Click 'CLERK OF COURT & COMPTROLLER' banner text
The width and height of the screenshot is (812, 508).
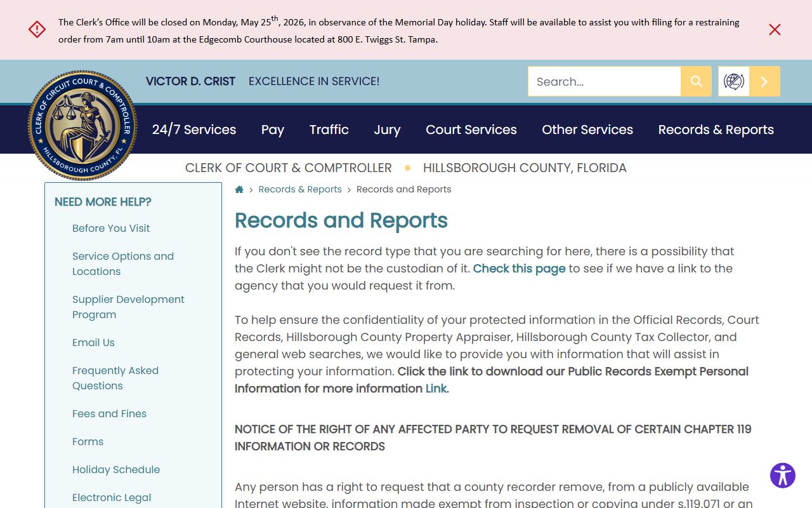pos(289,168)
